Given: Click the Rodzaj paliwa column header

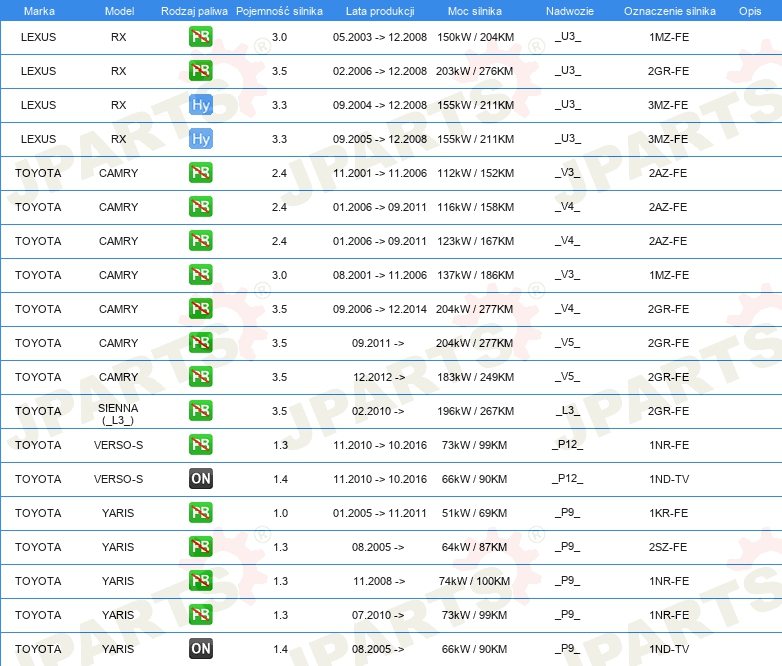Looking at the screenshot, I should [x=194, y=11].
